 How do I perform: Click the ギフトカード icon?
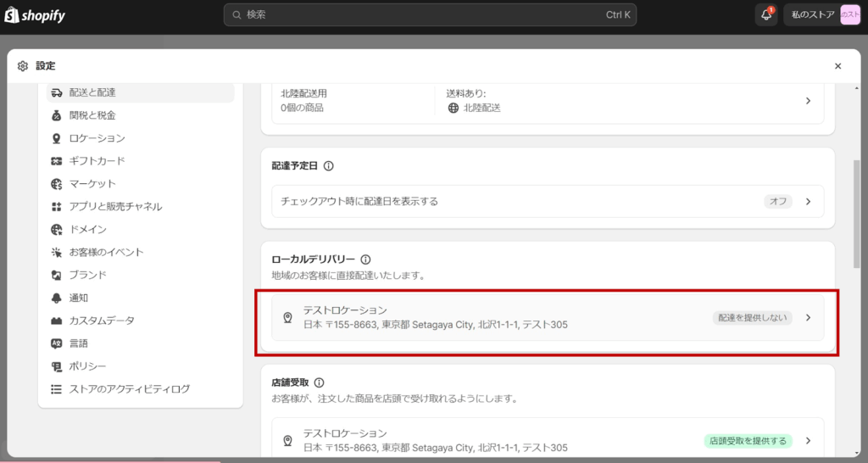pos(57,160)
